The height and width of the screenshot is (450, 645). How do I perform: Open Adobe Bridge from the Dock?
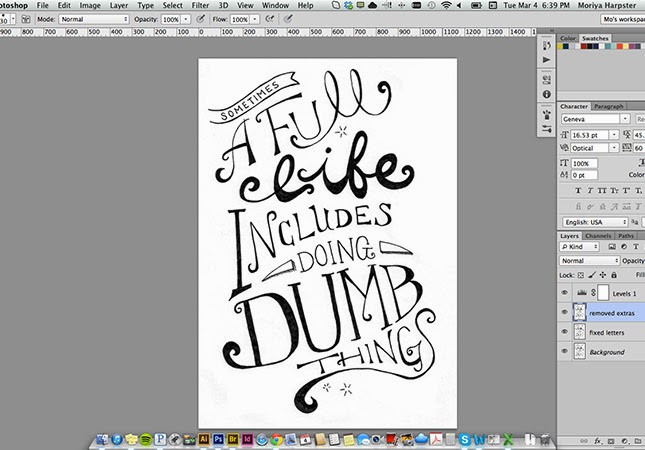pyautogui.click(x=233, y=439)
